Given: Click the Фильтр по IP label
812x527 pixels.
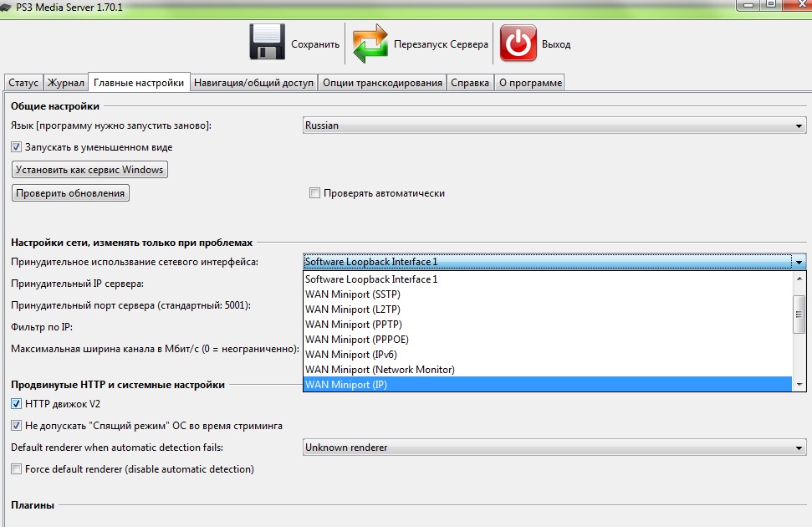Looking at the screenshot, I should (42, 328).
